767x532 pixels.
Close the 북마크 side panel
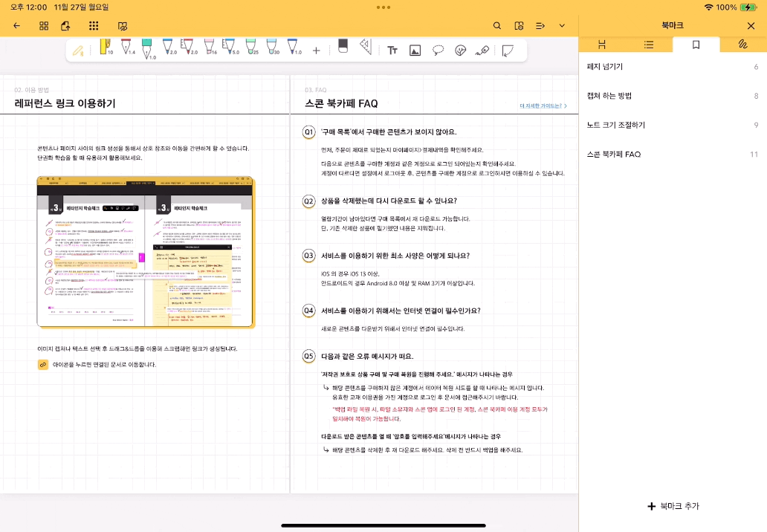pos(751,26)
